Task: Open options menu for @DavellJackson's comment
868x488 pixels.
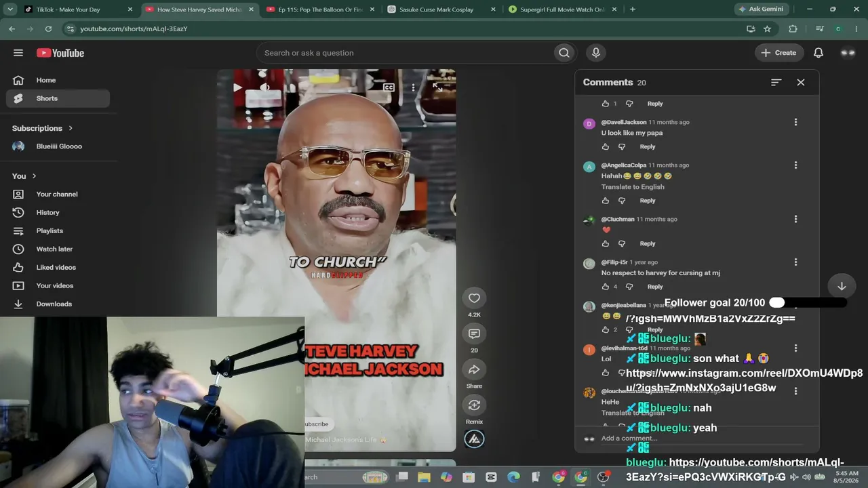Action: [795, 122]
